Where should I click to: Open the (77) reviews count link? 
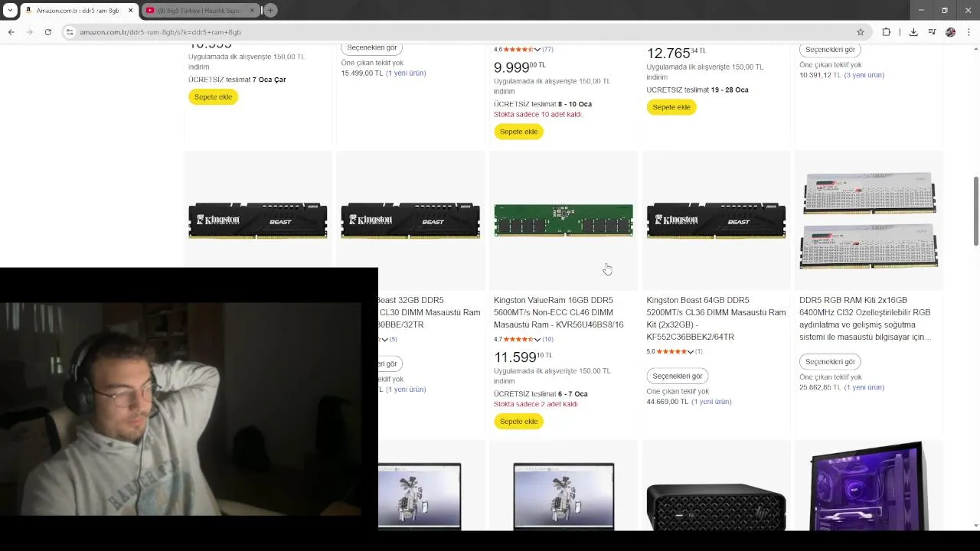(547, 49)
